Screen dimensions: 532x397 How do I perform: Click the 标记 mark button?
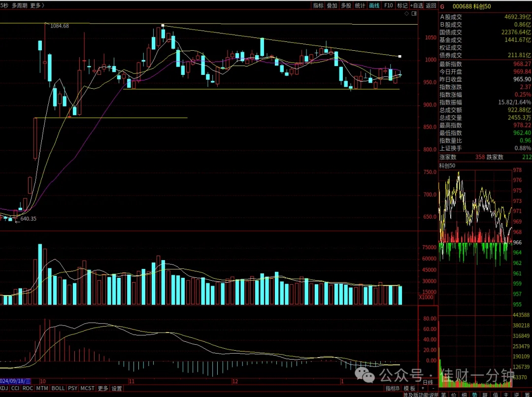click(x=402, y=5)
